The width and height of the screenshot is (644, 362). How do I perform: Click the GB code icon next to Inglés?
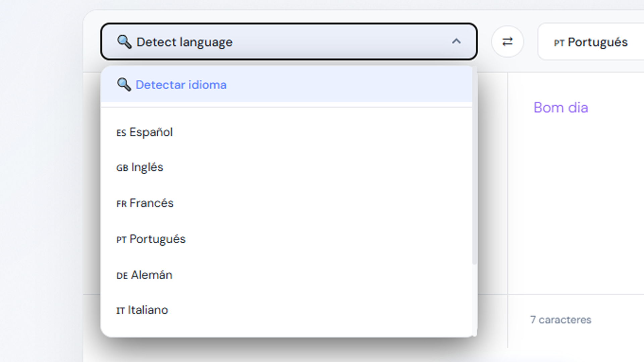(x=122, y=168)
